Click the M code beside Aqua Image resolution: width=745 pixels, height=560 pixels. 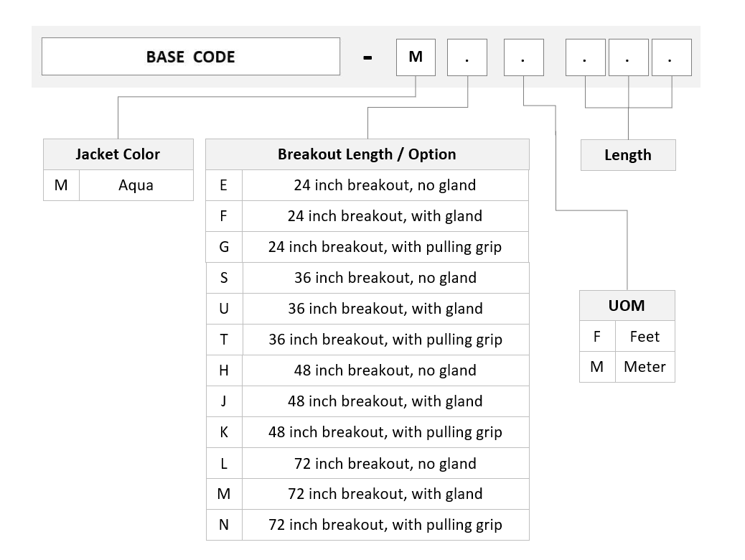coord(61,185)
